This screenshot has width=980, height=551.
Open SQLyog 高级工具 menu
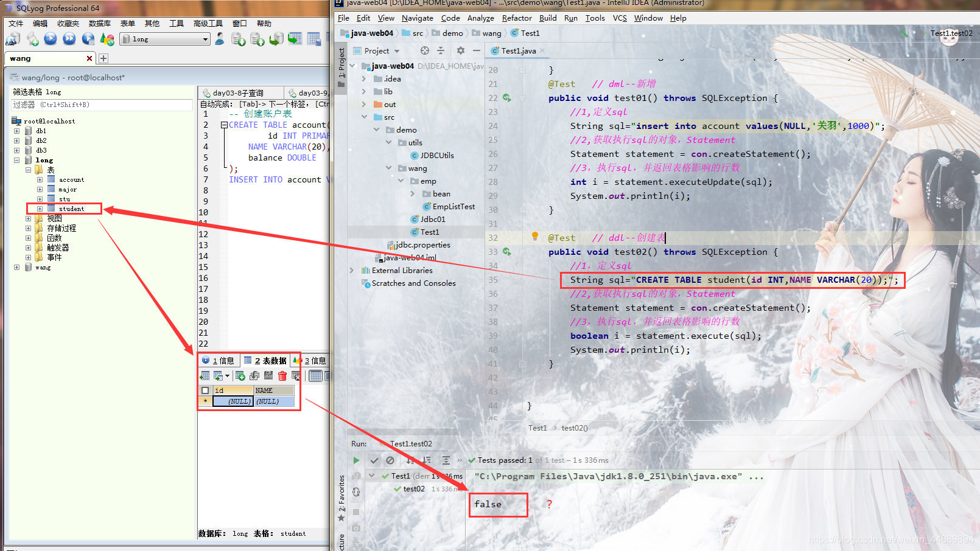click(x=208, y=23)
